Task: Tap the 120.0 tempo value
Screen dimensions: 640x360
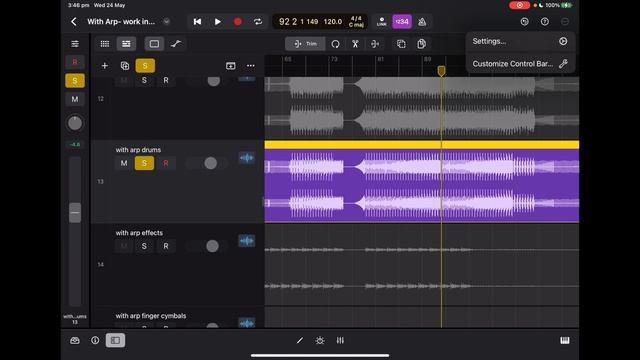Action: click(333, 22)
